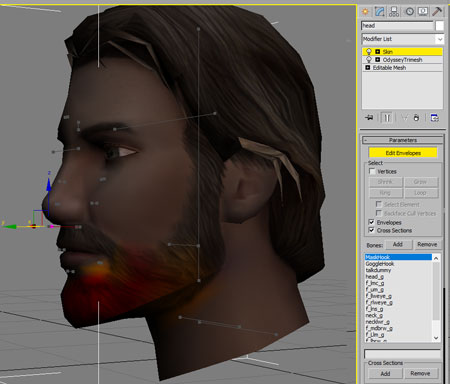This screenshot has height=384, width=450.
Task: Select the f_Llm_g bone
Action: click(398, 335)
